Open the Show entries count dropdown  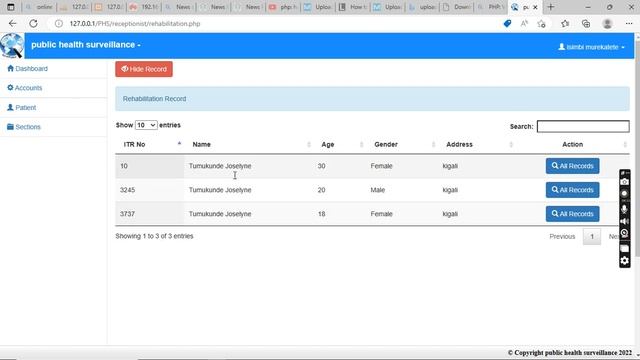tap(146, 125)
